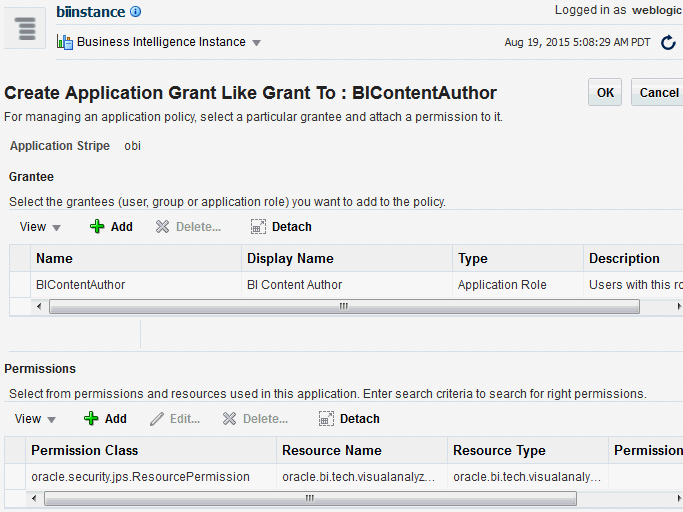Image resolution: width=683 pixels, height=512 pixels.
Task: Select the oracle.security.jps.ResourcePermission cell
Action: pyautogui.click(x=151, y=477)
